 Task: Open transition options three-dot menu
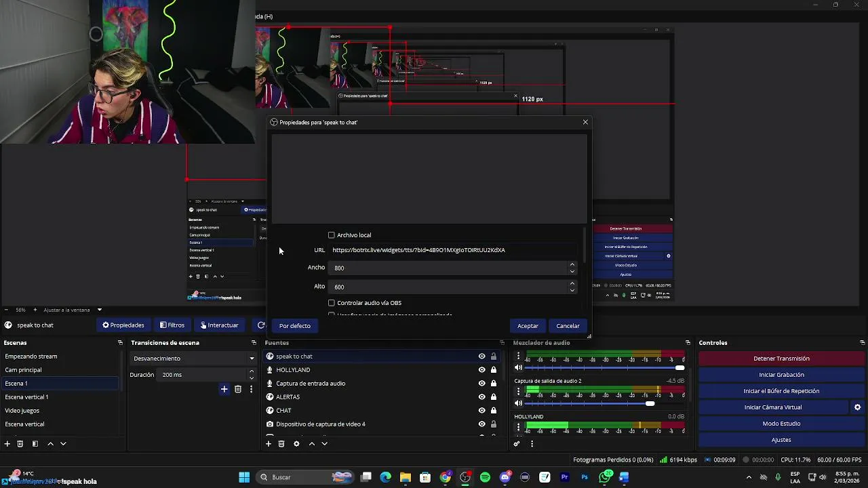pos(251,389)
